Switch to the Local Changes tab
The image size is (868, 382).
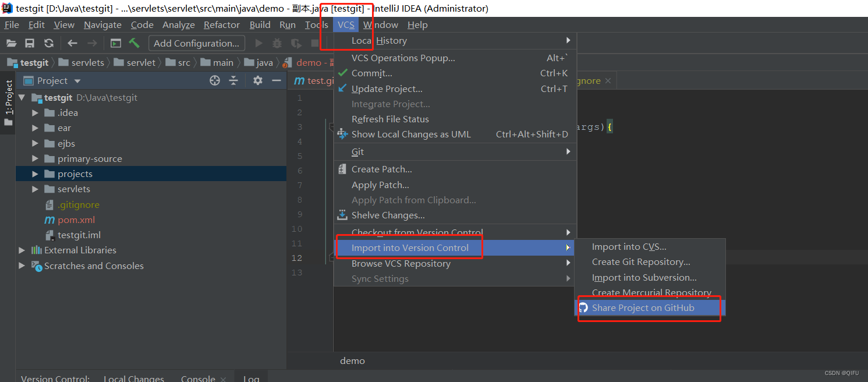pos(134,379)
